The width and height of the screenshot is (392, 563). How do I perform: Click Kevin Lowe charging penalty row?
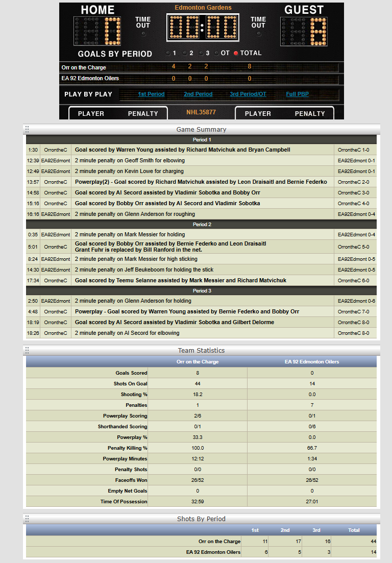tap(202, 172)
